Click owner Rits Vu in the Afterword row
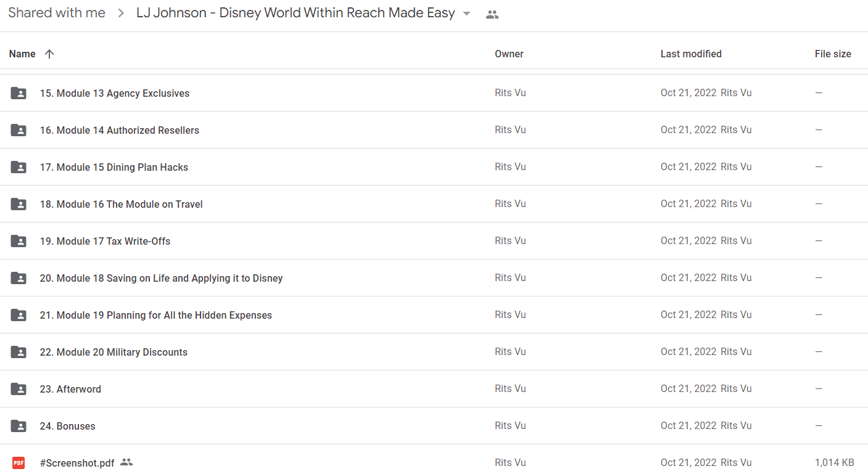Screen dimensions: 868x474 coord(510,388)
